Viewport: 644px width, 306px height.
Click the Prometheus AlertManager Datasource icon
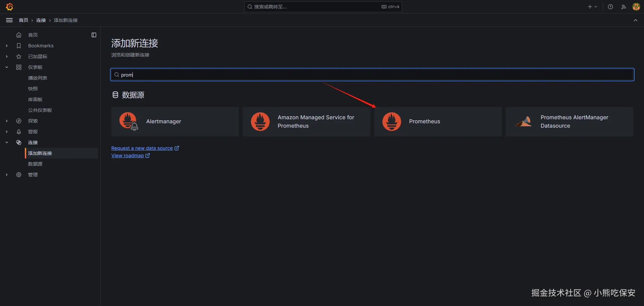click(523, 121)
